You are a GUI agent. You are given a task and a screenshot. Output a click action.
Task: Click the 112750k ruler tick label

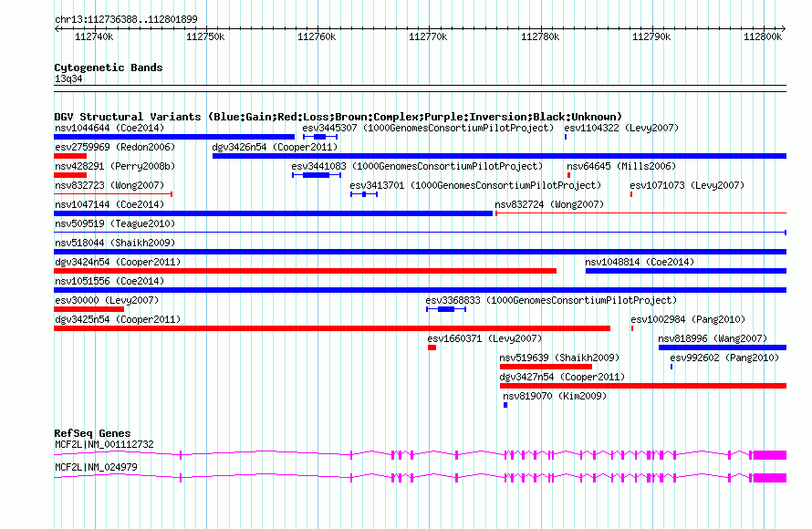tap(205, 36)
